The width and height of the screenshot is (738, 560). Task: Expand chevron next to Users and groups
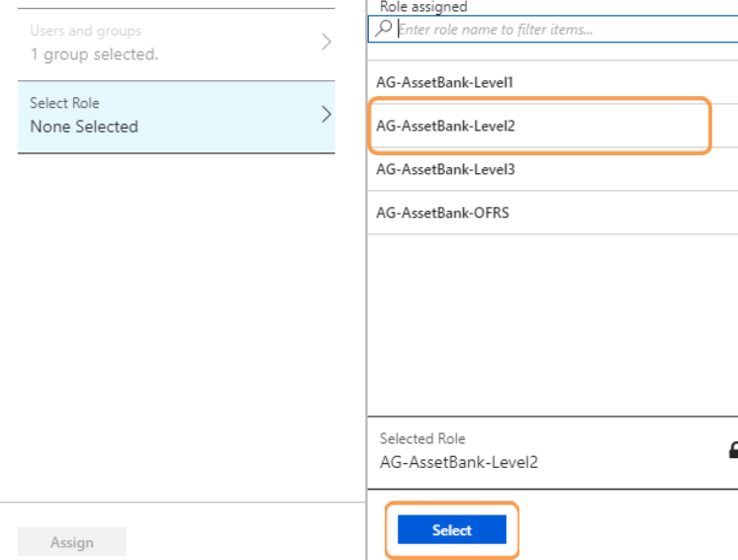(326, 42)
